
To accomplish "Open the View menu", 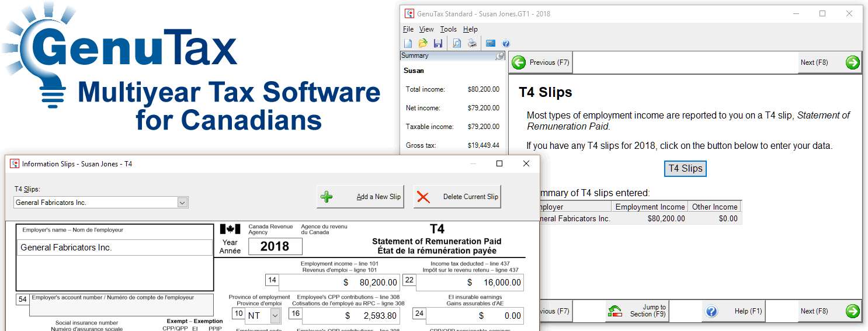I will [426, 29].
